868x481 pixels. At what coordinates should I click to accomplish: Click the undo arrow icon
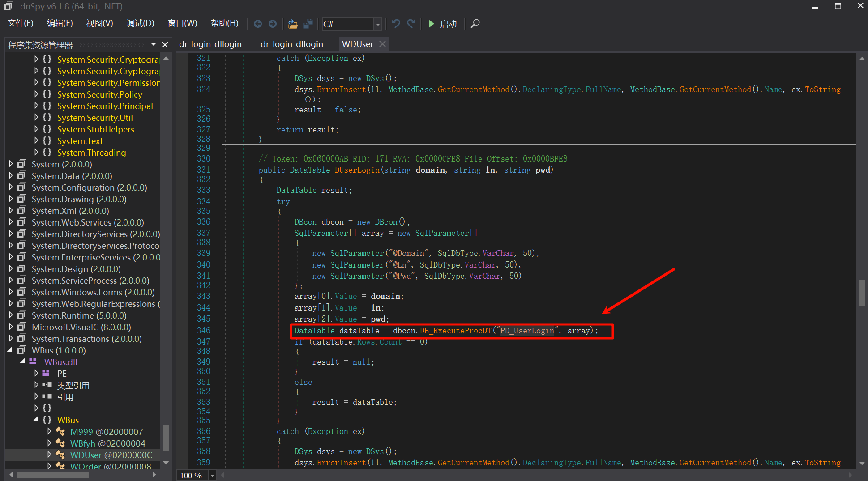click(396, 24)
